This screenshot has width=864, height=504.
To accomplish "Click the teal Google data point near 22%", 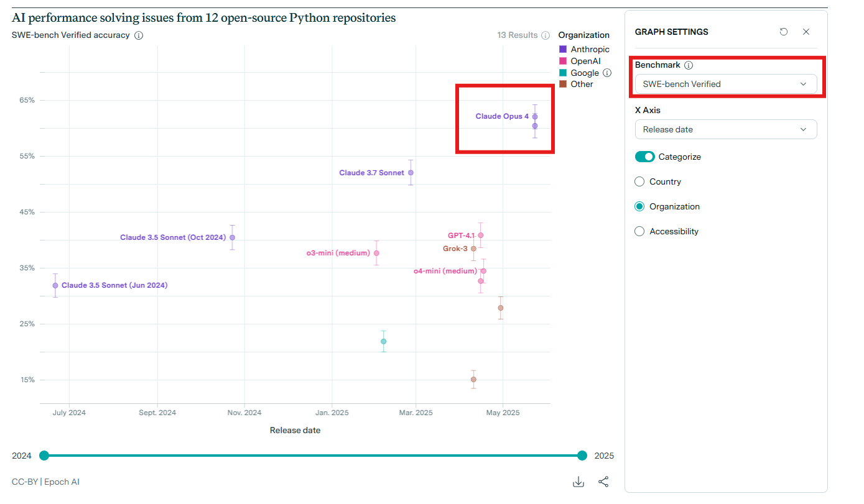I will point(384,341).
